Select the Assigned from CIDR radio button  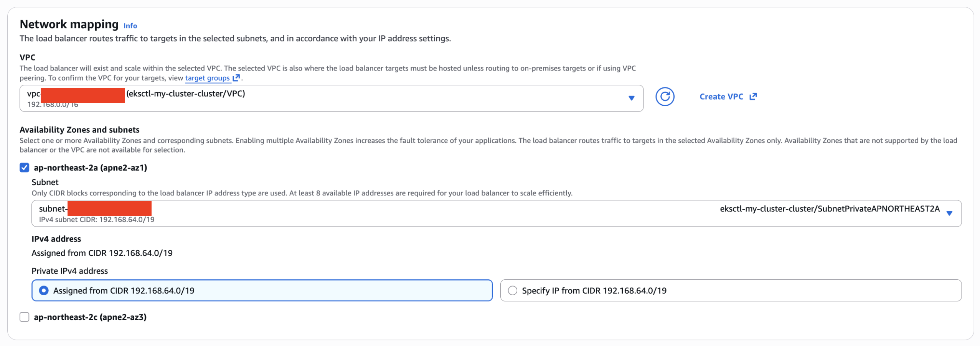pyautogui.click(x=44, y=291)
